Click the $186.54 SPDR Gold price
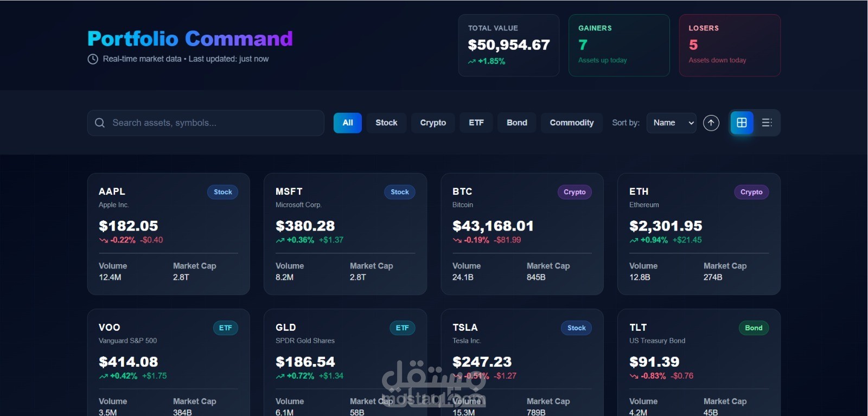This screenshot has height=416, width=868. click(305, 362)
